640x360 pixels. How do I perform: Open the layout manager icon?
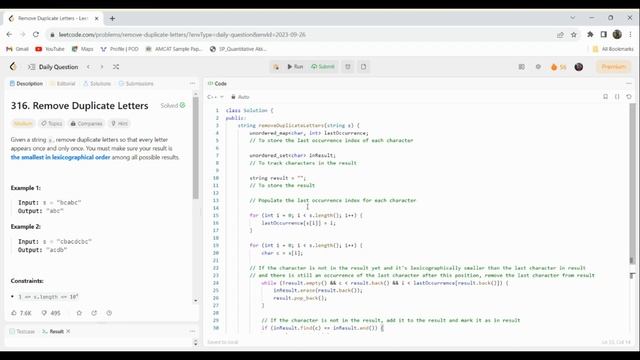pyautogui.click(x=522, y=67)
